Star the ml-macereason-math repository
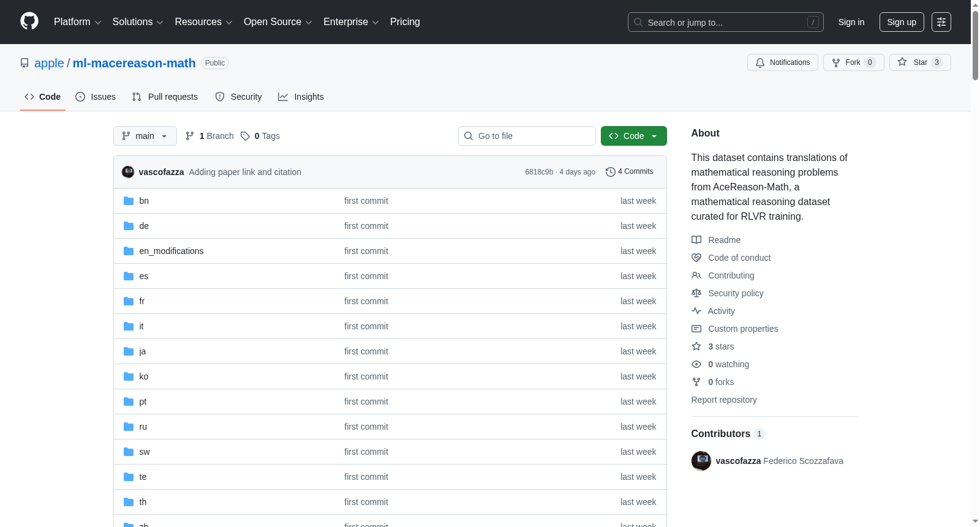The width and height of the screenshot is (980, 527). point(920,62)
